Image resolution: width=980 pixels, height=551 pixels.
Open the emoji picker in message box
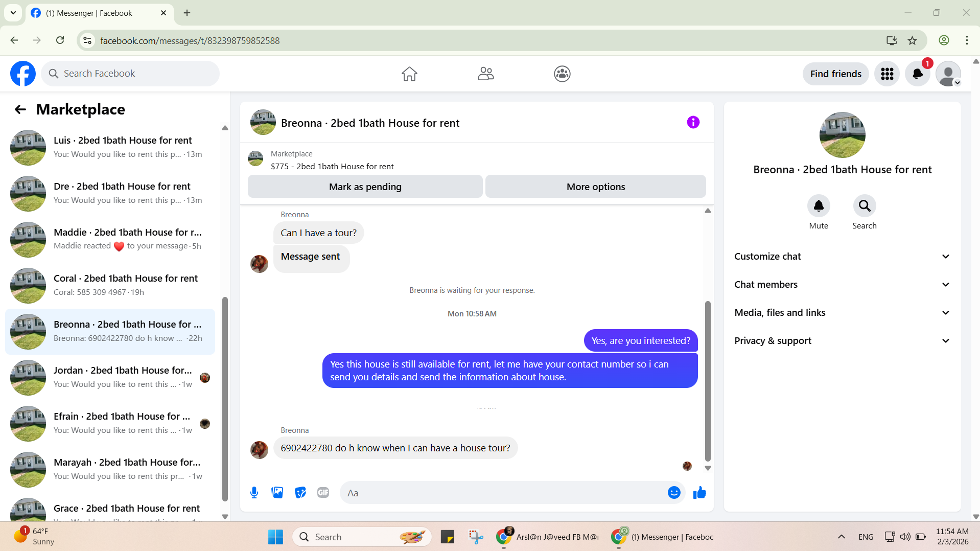(674, 493)
